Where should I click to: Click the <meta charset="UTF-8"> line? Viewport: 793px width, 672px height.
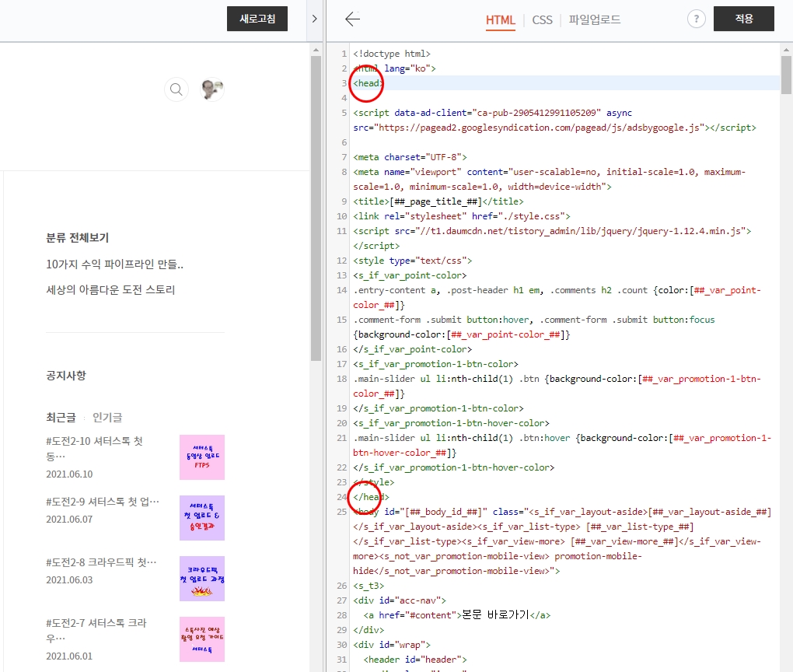410,157
